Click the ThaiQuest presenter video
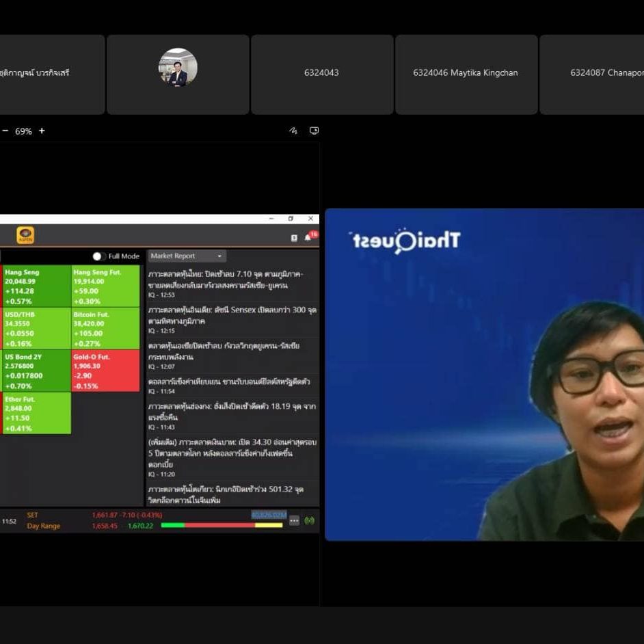Image resolution: width=644 pixels, height=644 pixels. [484, 375]
